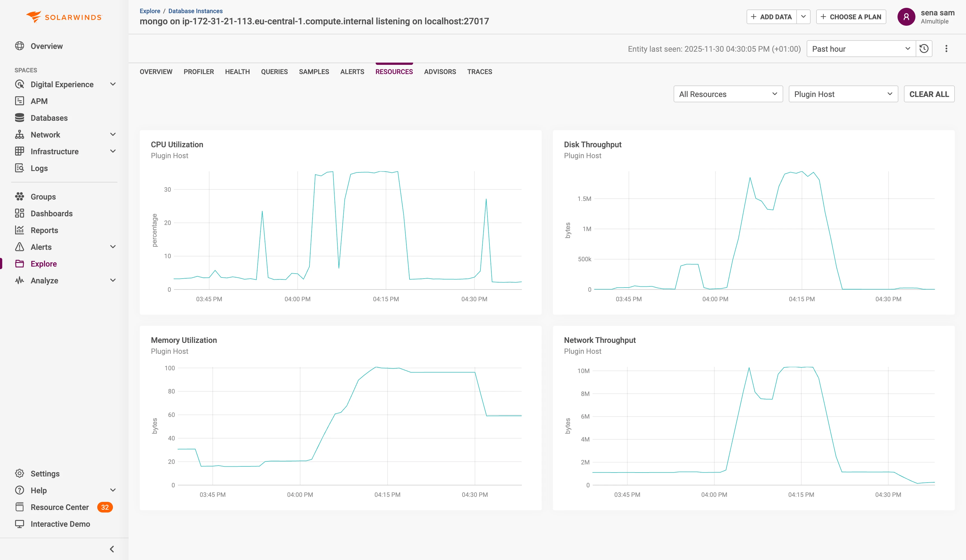Screen dimensions: 966x560
Task: Click the time history clock icon
Action: coord(924,49)
